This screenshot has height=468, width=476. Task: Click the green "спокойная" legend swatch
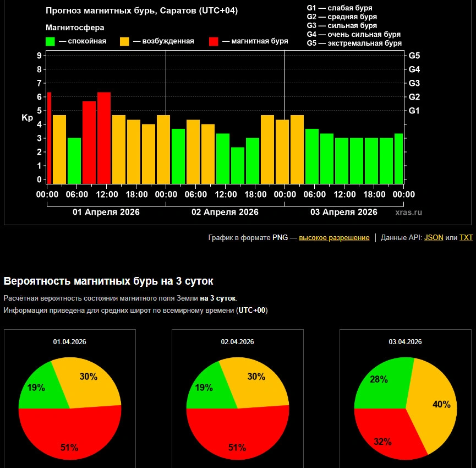[x=50, y=41]
